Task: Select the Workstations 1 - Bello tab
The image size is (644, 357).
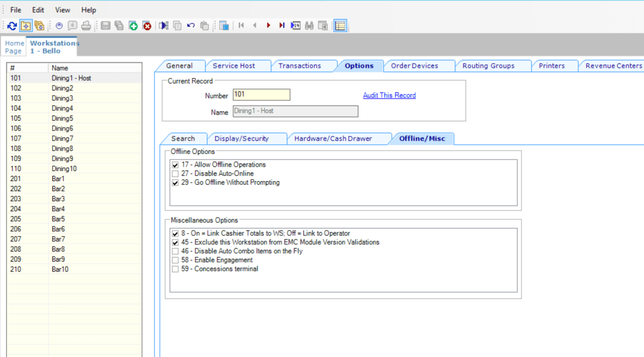Action: [52, 47]
